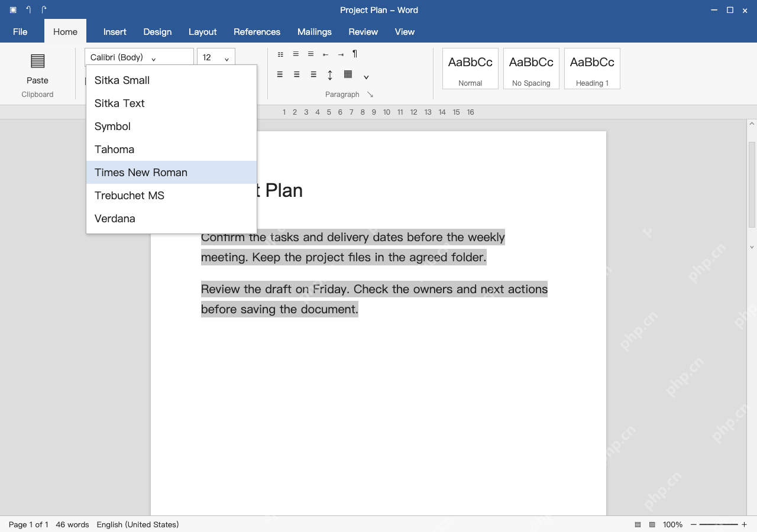
Task: Open the Paragraph dialog launcher arrow
Action: coord(370,95)
